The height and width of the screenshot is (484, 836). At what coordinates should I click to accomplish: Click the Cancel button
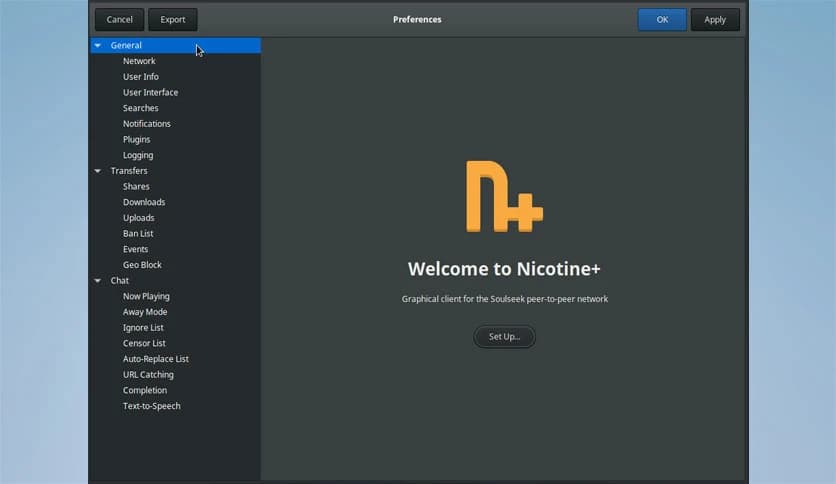click(x=119, y=20)
